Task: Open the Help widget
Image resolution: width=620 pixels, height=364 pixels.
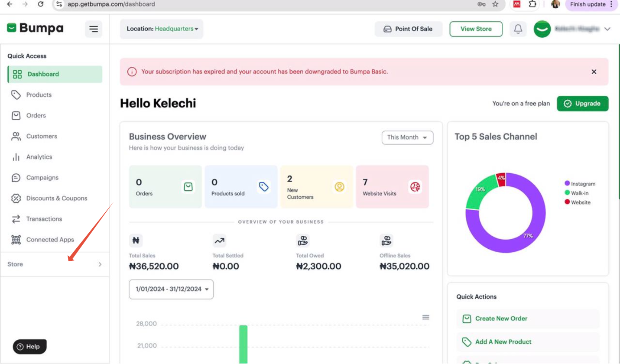Action: click(29, 347)
